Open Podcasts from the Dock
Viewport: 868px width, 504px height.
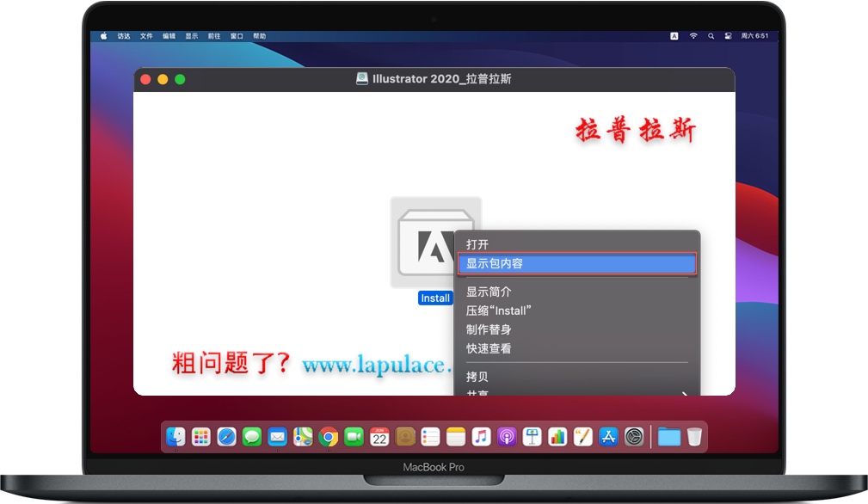tap(508, 436)
